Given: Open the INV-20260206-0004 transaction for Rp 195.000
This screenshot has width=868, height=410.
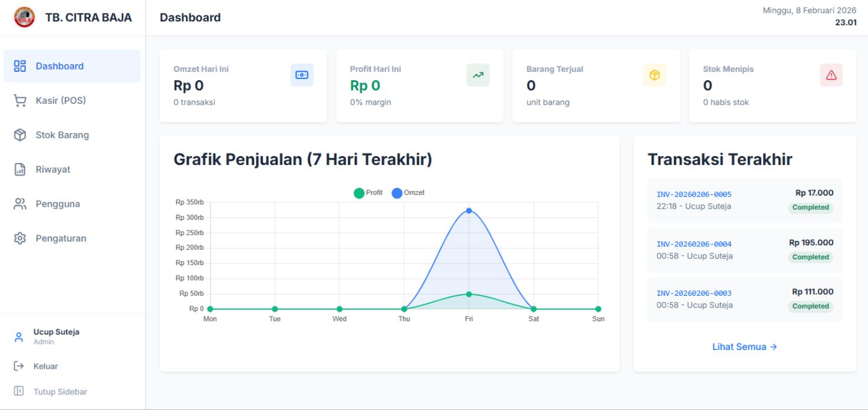Looking at the screenshot, I should tap(744, 250).
